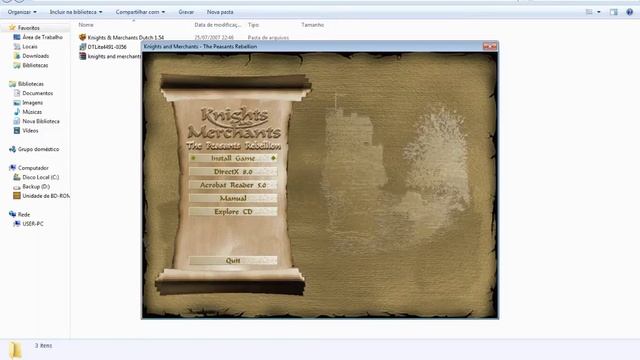Click Explore CD in the installer
Viewport: 640px width, 360px height.
coord(233,211)
